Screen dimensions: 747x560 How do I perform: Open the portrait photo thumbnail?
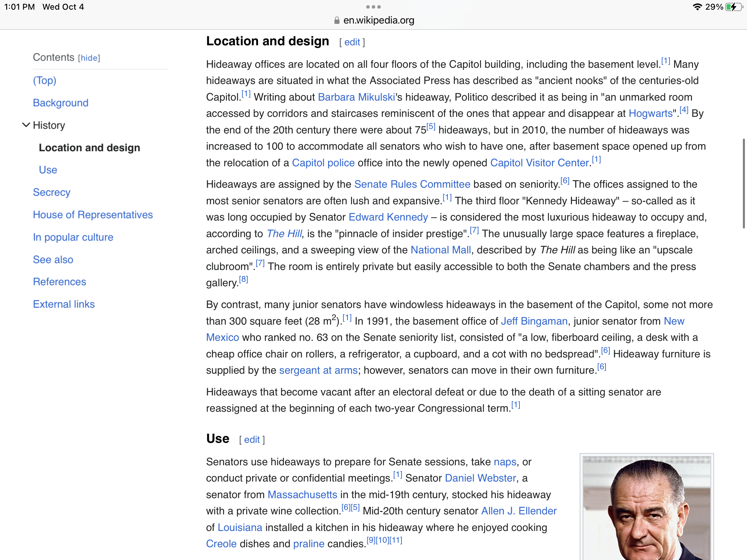647,508
